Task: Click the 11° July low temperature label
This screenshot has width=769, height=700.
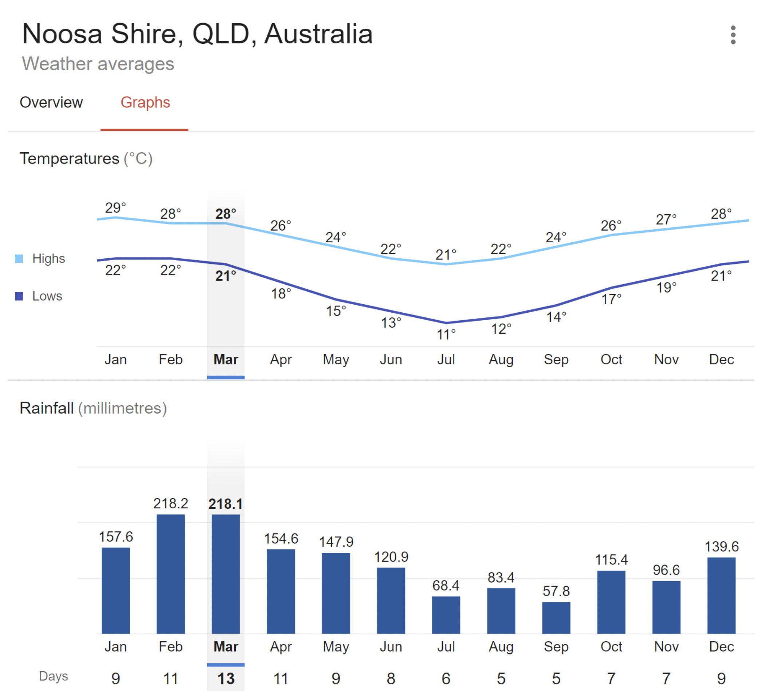Action: pyautogui.click(x=446, y=335)
